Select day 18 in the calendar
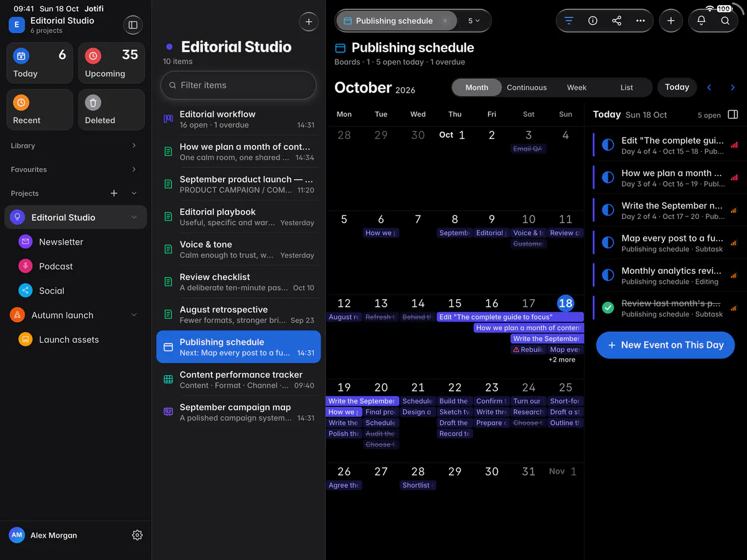This screenshot has height=560, width=747. pos(565,304)
